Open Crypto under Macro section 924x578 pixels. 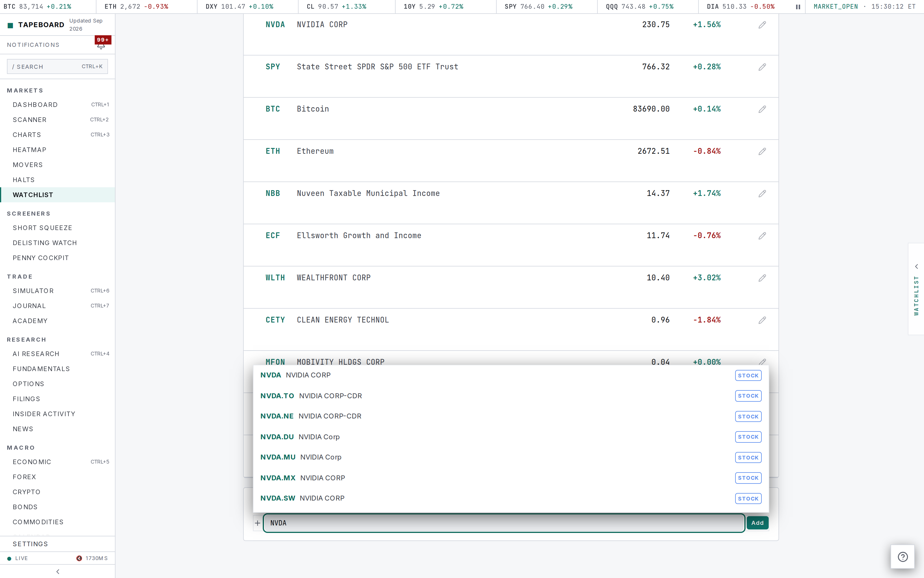(x=58, y=492)
